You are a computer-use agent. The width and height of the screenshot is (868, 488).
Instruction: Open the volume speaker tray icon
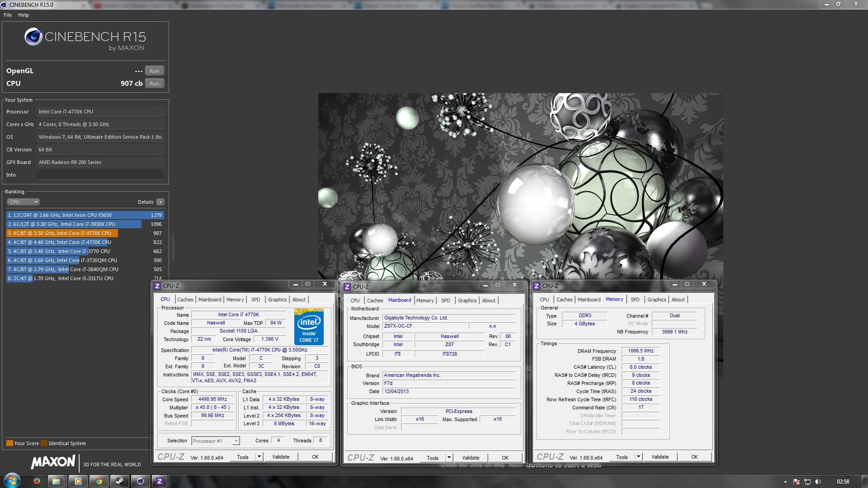818,482
